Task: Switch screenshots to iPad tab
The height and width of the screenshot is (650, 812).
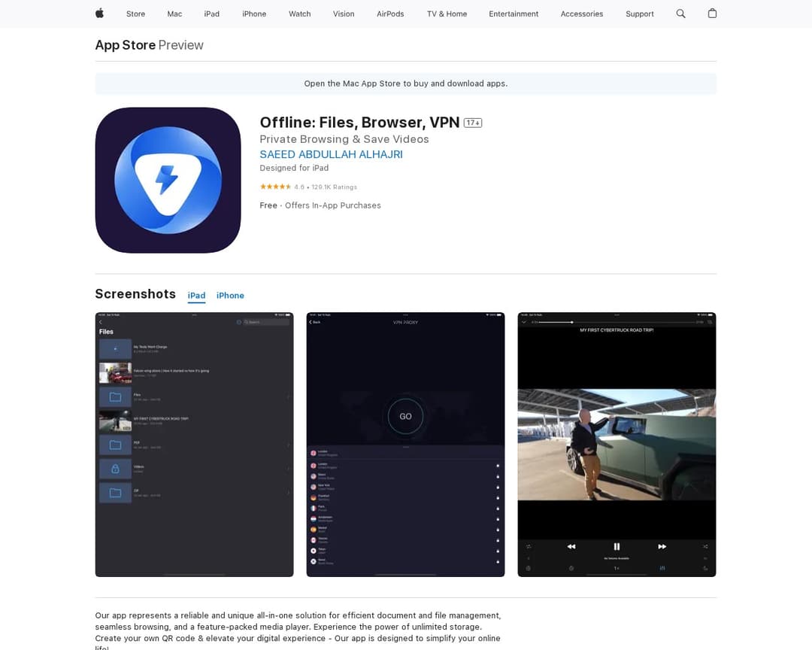Action: point(196,296)
